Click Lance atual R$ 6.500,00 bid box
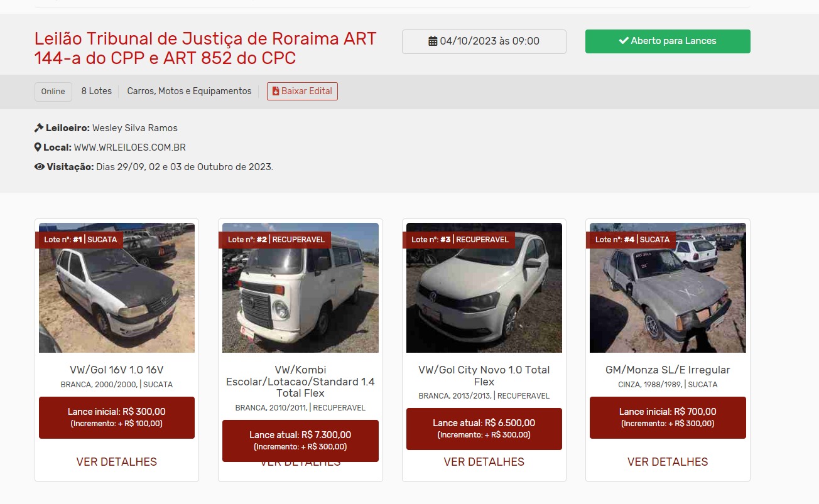The width and height of the screenshot is (819, 504). (484, 429)
